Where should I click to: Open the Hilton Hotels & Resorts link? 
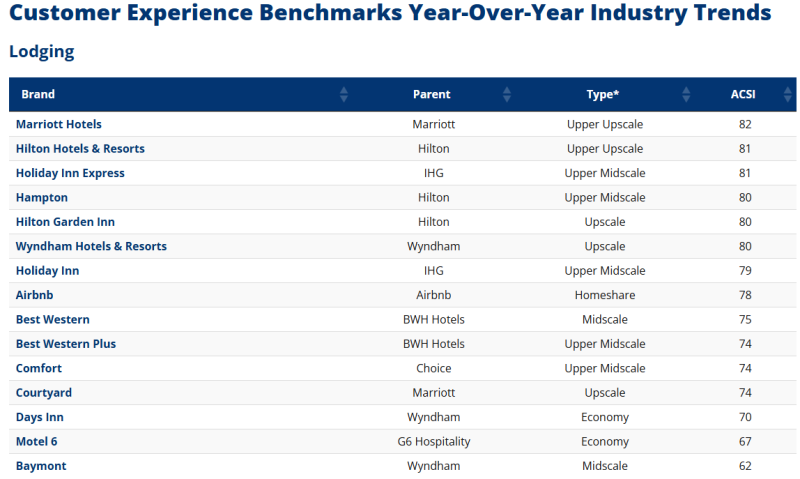(x=80, y=148)
